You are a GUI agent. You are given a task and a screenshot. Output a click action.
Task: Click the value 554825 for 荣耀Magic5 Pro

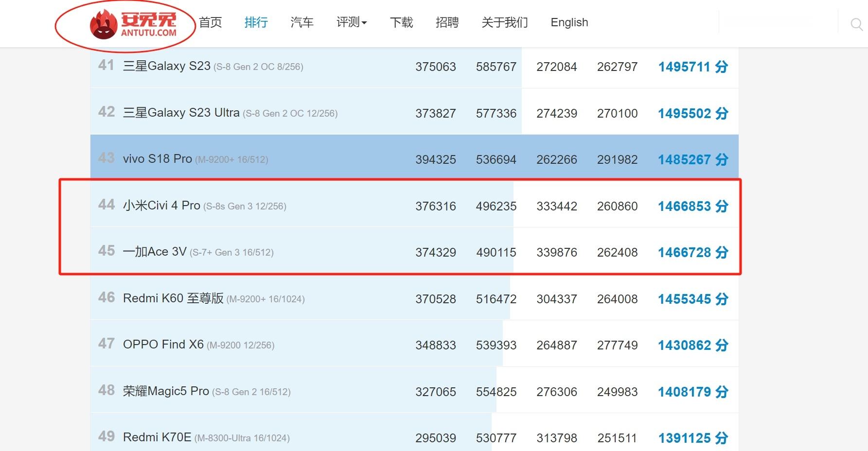496,392
